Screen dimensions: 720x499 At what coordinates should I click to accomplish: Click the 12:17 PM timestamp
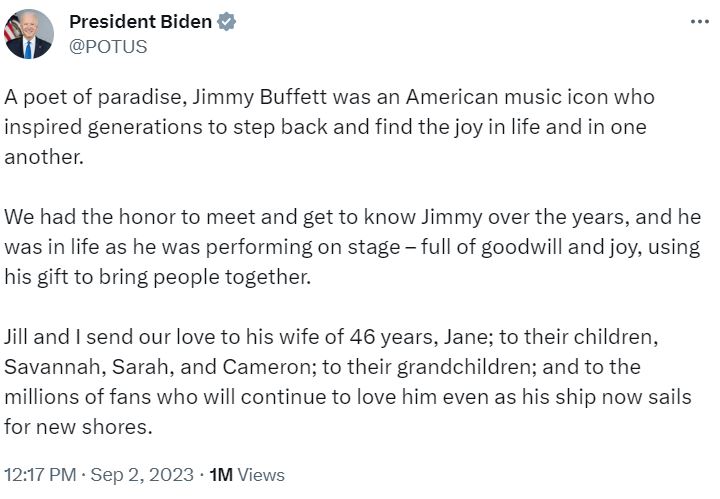[x=39, y=475]
